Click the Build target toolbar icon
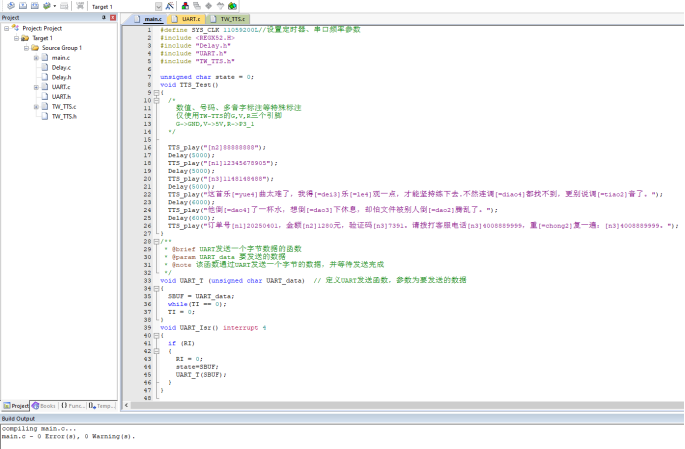 23,6
